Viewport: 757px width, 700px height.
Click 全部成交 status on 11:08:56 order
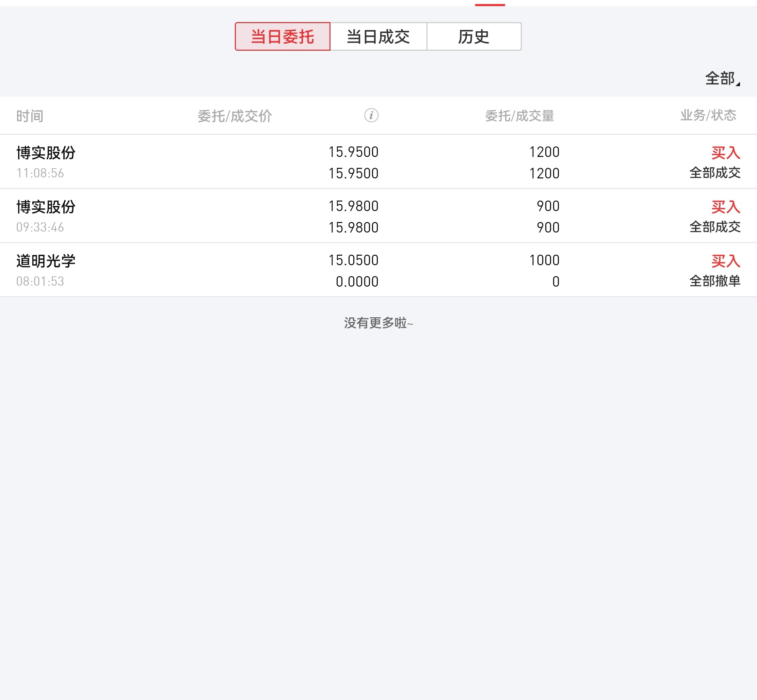pos(714,173)
